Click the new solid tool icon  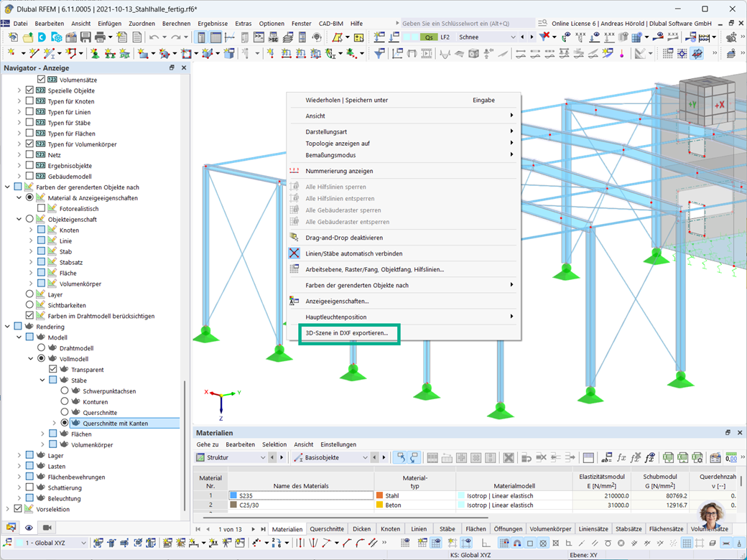click(208, 53)
